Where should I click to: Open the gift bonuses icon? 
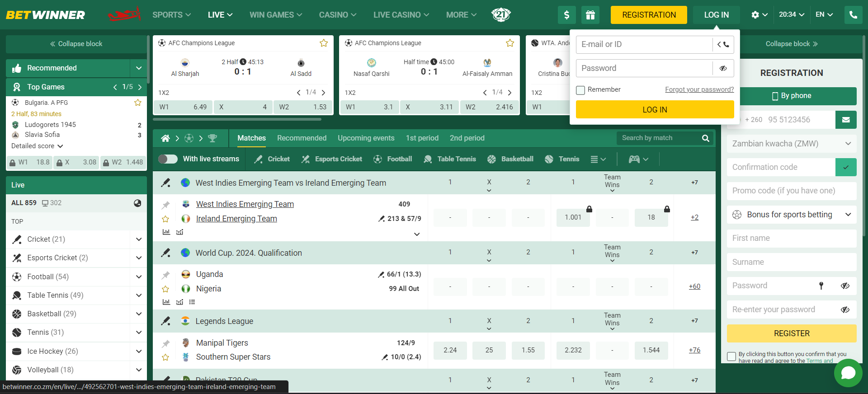(x=590, y=15)
